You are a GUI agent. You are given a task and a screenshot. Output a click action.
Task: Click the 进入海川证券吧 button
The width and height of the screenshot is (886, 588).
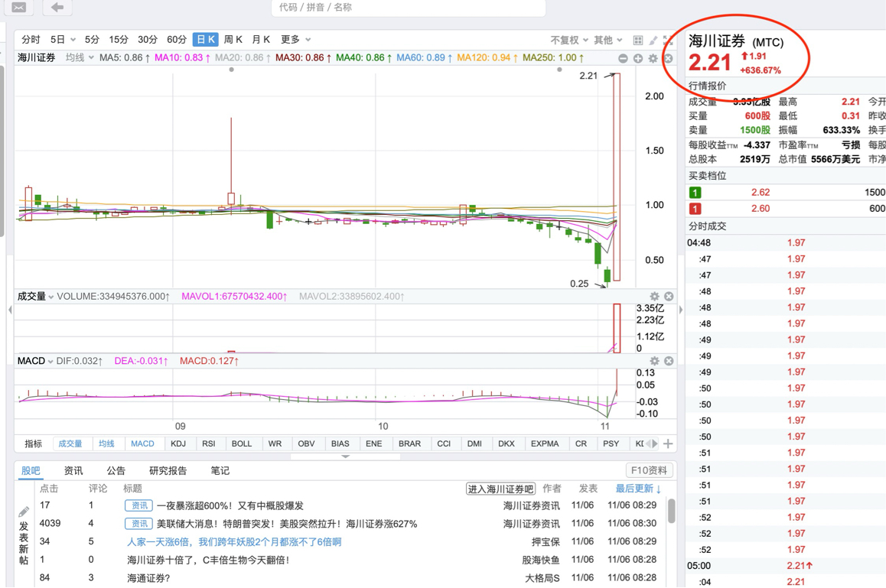(x=500, y=489)
